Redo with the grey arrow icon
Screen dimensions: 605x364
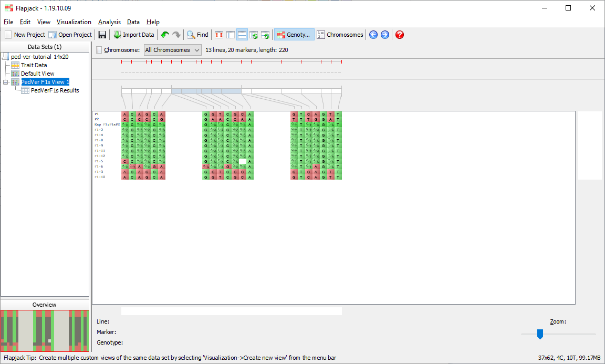pos(176,35)
